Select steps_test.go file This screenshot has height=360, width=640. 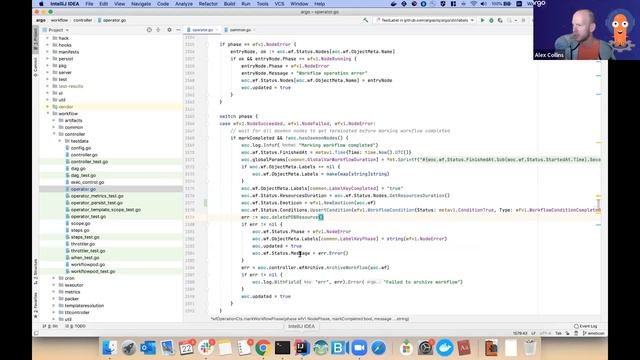(85, 237)
